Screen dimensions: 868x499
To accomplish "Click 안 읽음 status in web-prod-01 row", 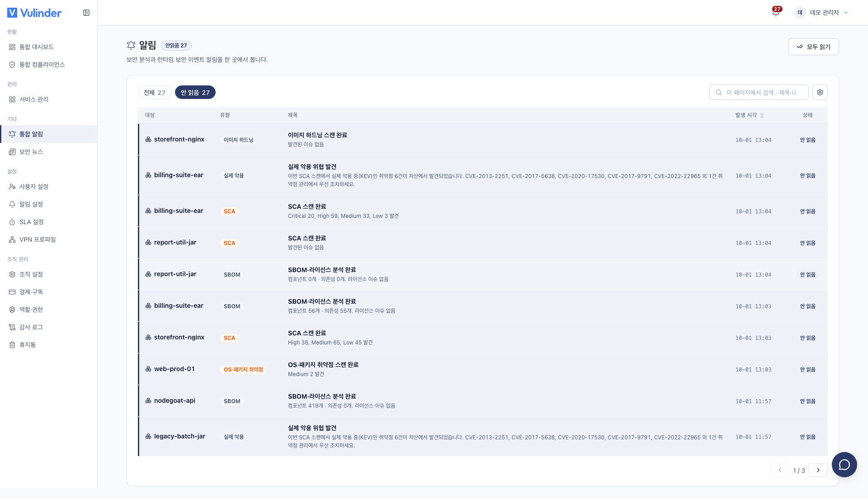I will tap(807, 370).
